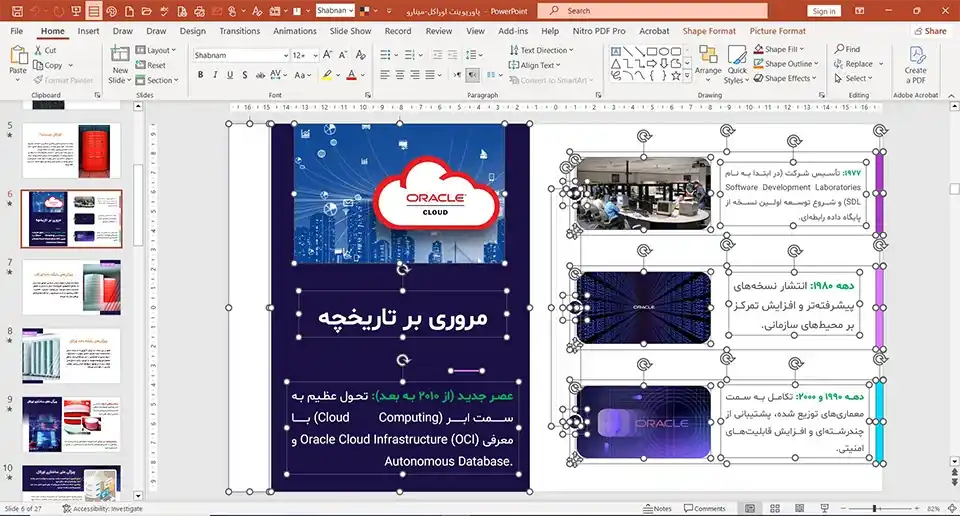Open file folder icon in Quick Access Toolbar
The width and height of the screenshot is (960, 516).
(146, 11)
